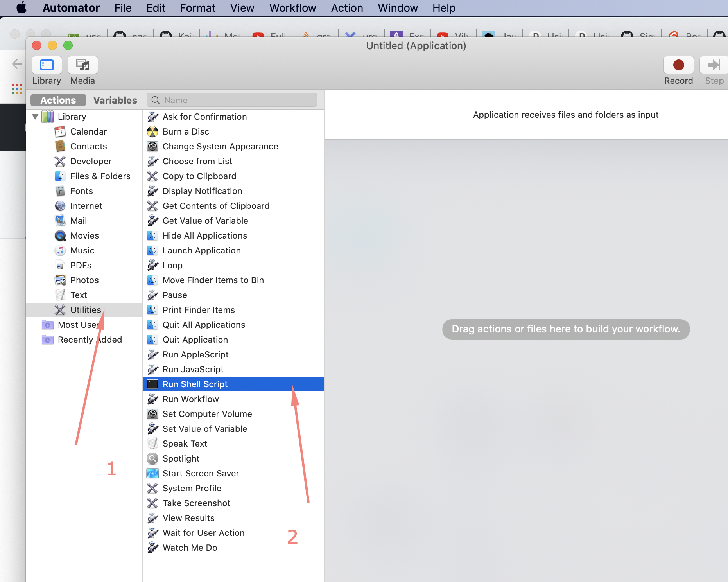Click Change System Appearance gear icon
This screenshot has height=582, width=728.
(152, 146)
